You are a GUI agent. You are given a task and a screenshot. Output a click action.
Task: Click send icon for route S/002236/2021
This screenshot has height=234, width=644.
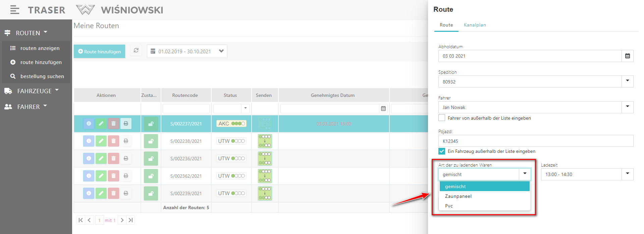[x=265, y=159]
